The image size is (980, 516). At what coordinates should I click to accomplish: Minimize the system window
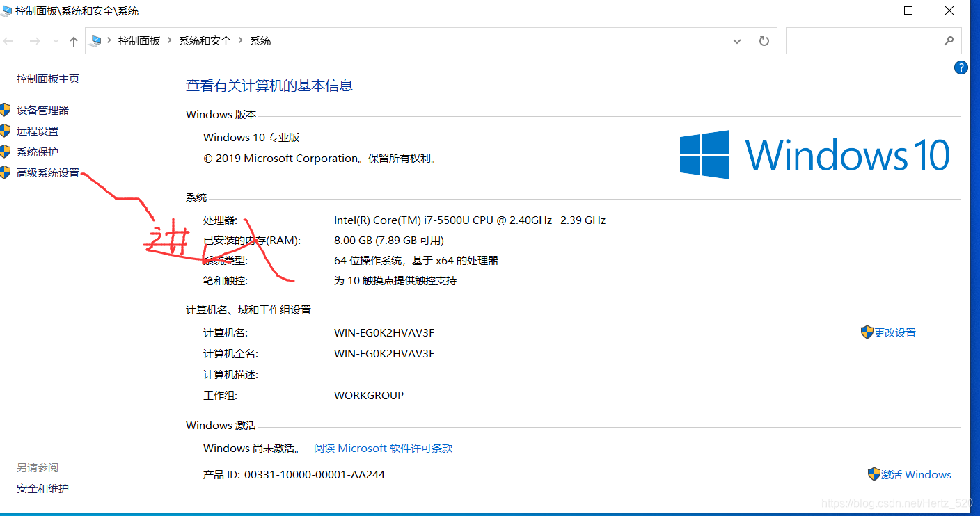point(868,10)
